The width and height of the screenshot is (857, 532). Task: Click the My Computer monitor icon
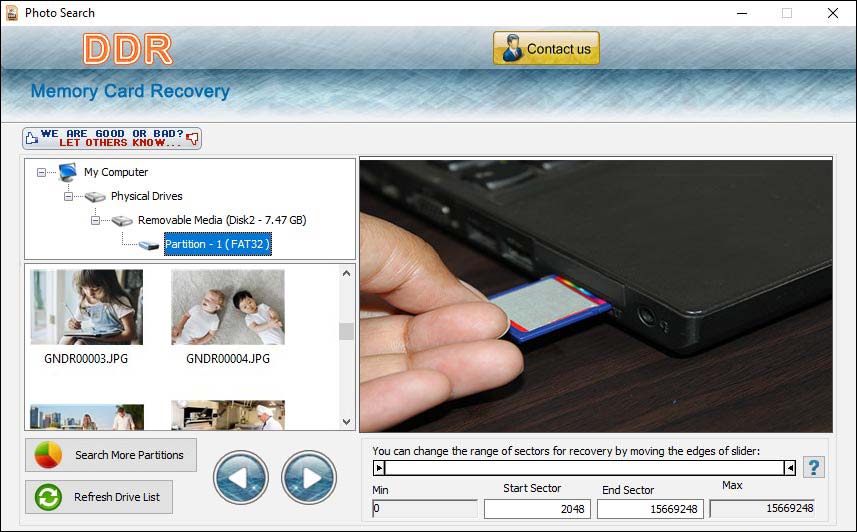click(x=68, y=172)
